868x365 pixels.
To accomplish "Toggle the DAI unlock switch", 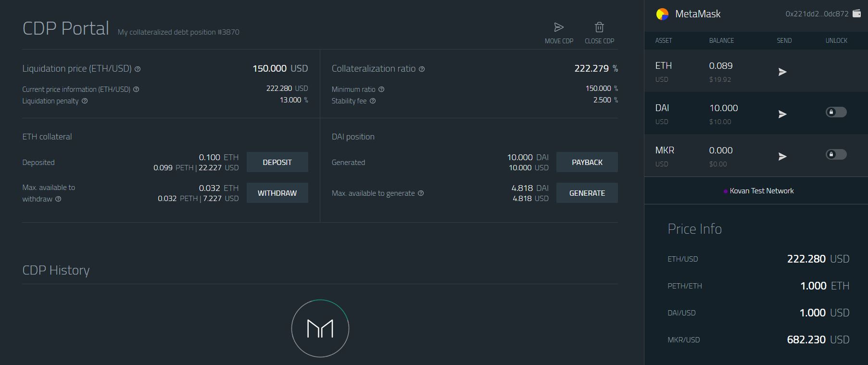I will click(x=836, y=112).
